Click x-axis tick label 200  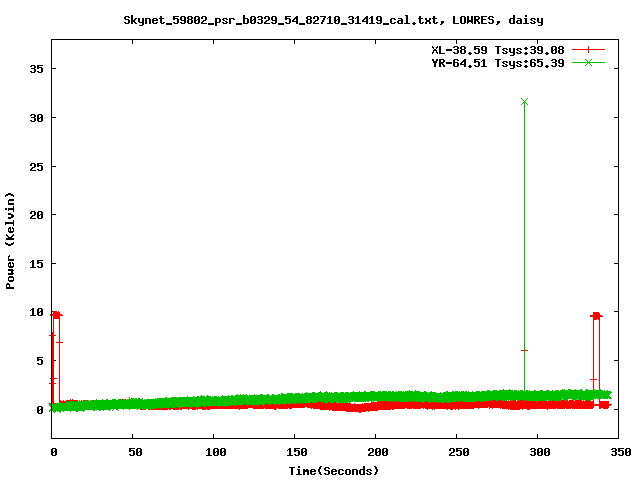click(x=378, y=452)
